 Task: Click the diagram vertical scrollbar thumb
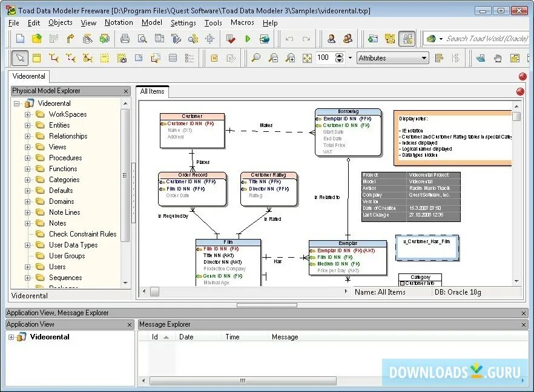point(516,117)
